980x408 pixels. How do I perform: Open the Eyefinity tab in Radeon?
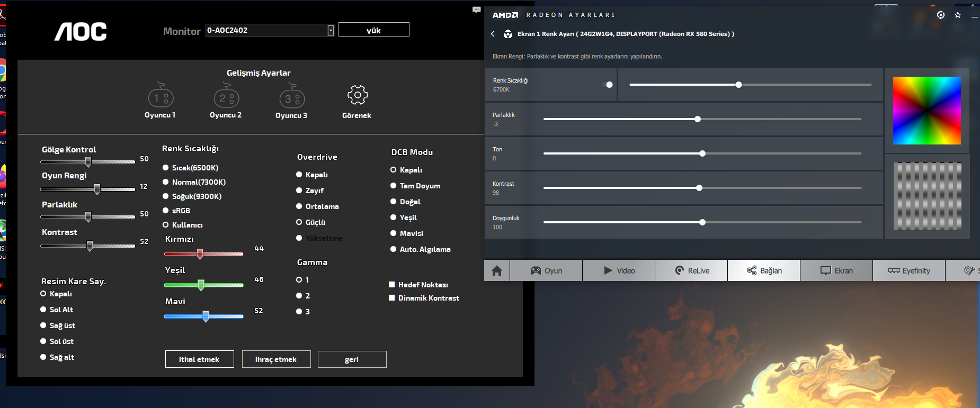click(x=909, y=270)
